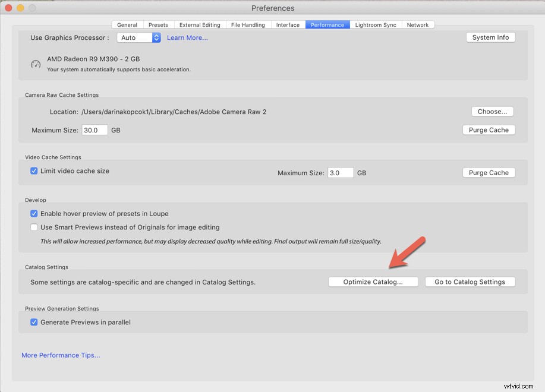This screenshot has width=545, height=392.
Task: Click the GPU speedometer icon
Action: (x=35, y=64)
